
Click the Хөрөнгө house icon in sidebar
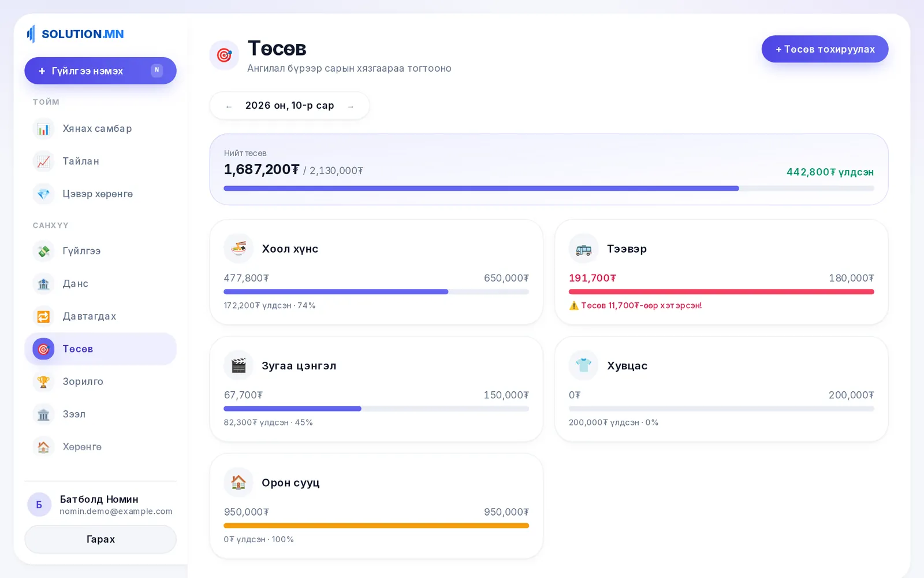point(43,447)
